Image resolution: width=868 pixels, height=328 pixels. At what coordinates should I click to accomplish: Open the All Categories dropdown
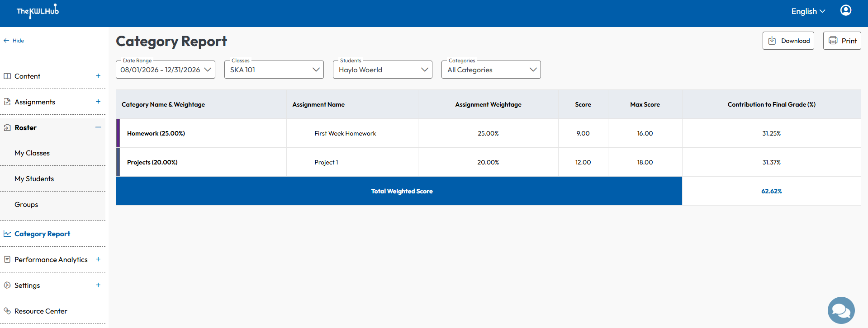pos(491,70)
